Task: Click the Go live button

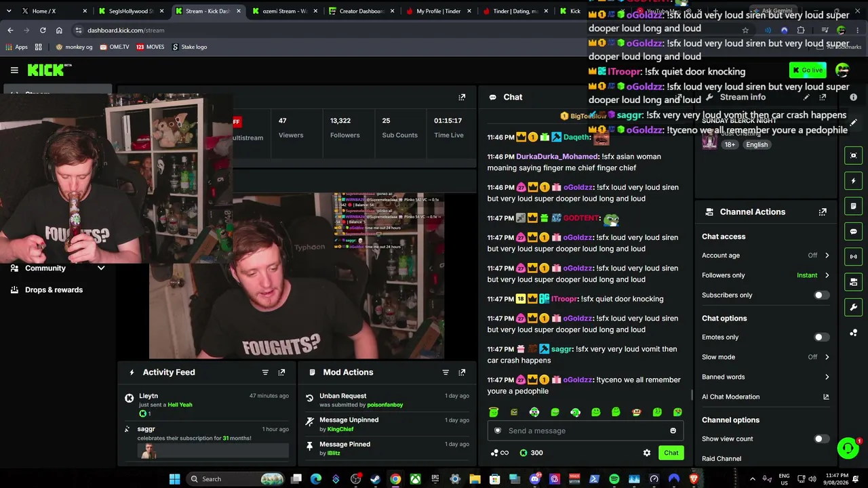Action: point(808,70)
